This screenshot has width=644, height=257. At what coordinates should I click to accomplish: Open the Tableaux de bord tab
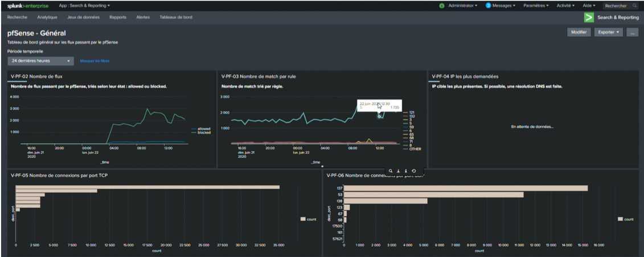176,18
